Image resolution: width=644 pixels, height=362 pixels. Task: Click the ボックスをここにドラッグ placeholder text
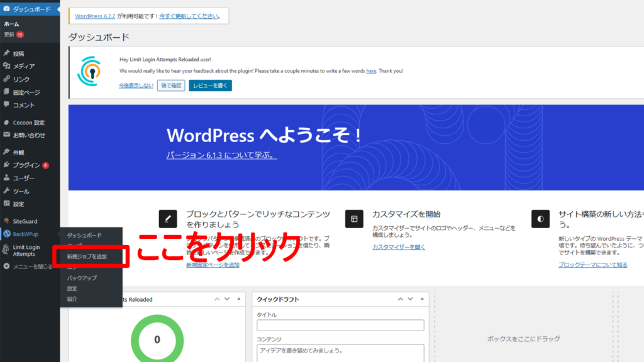point(524,339)
